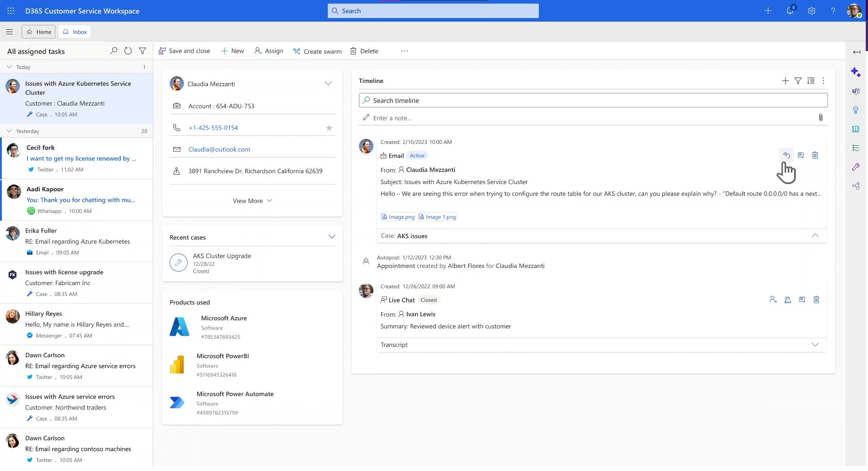Open Aadi Kapoor Whatsapp conversation
The height and width of the screenshot is (471, 868).
(x=77, y=200)
